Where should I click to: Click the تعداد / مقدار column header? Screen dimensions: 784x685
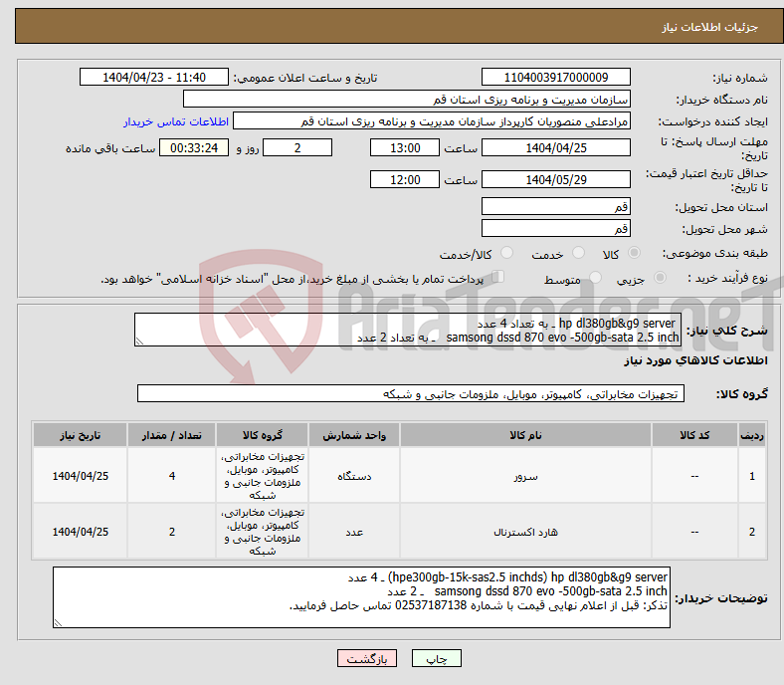tap(171, 435)
